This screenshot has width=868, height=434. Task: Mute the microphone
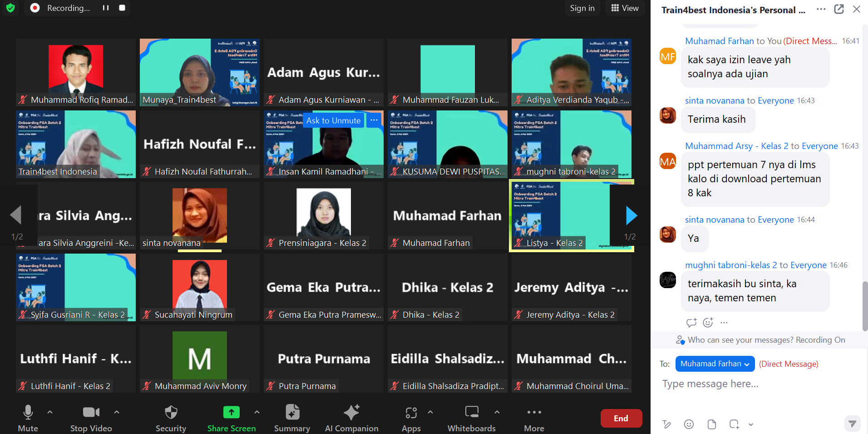28,413
